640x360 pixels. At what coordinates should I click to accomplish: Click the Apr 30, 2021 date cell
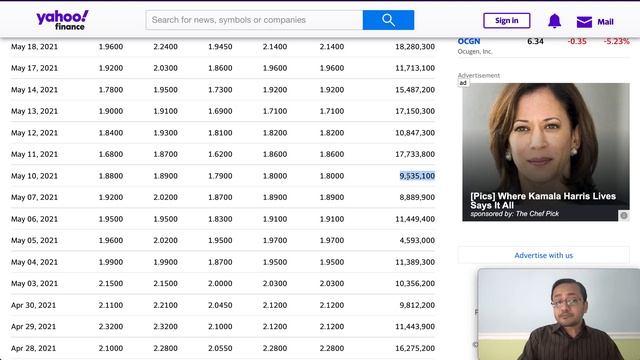(x=33, y=305)
